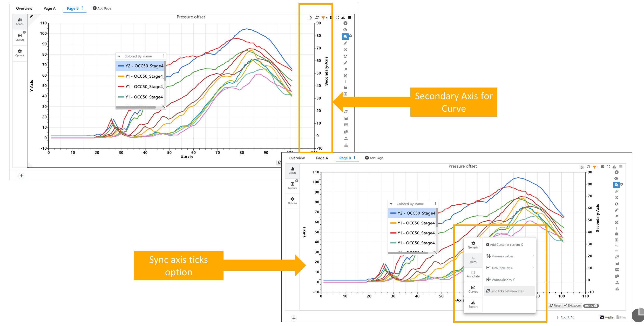Toggle the checked checkbox in lower chart header

pyautogui.click(x=603, y=167)
